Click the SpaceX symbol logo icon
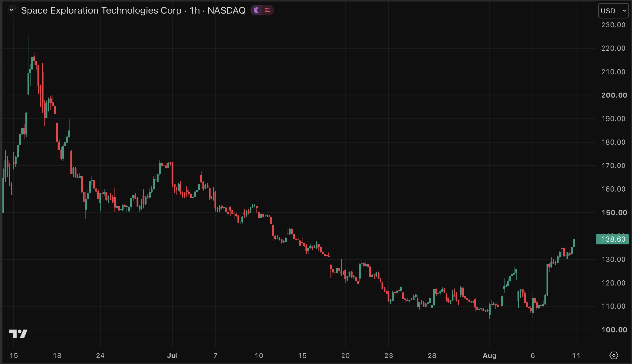The height and width of the screenshot is (364, 632). 12,10
